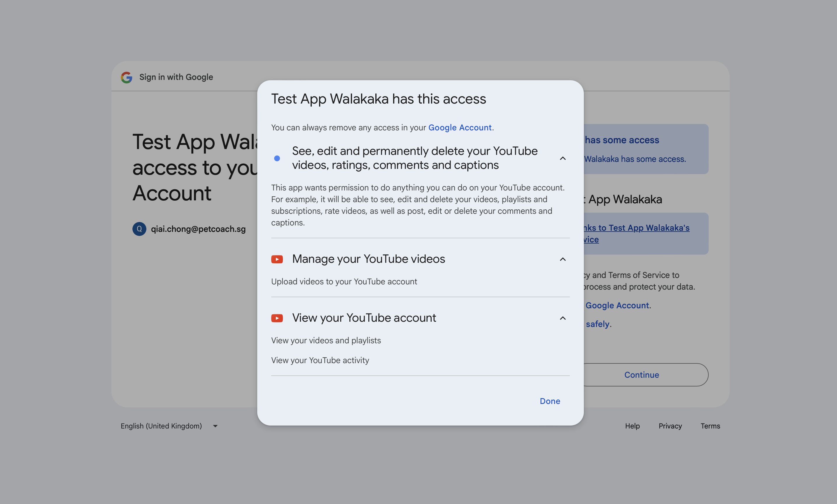The image size is (837, 504).
Task: Click the Q avatar beside qiai.chong@petcoach.sg
Action: (x=139, y=229)
